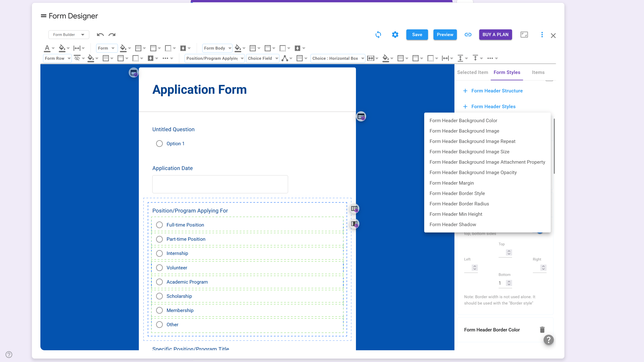The image size is (644, 362).
Task: Copy the form link using the link icon
Action: pyautogui.click(x=468, y=35)
